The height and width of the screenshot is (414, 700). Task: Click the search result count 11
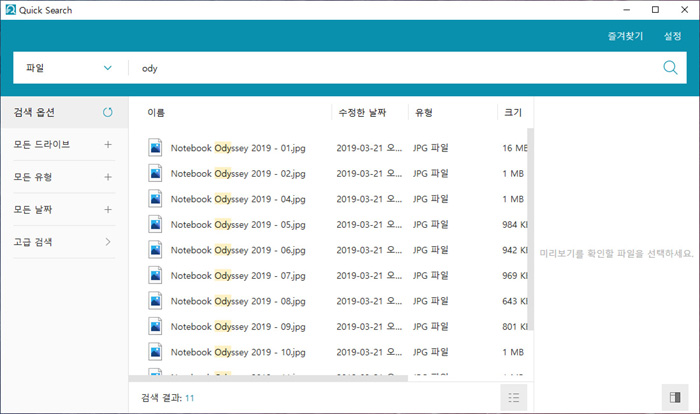point(190,398)
